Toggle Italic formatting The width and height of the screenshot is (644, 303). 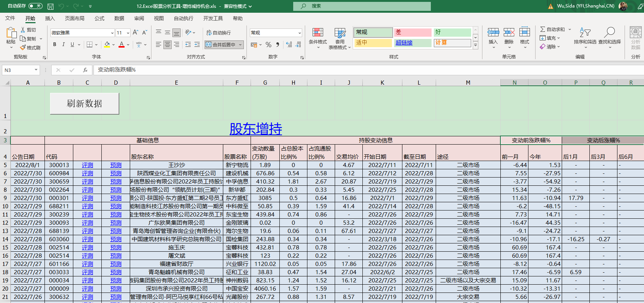coord(64,45)
